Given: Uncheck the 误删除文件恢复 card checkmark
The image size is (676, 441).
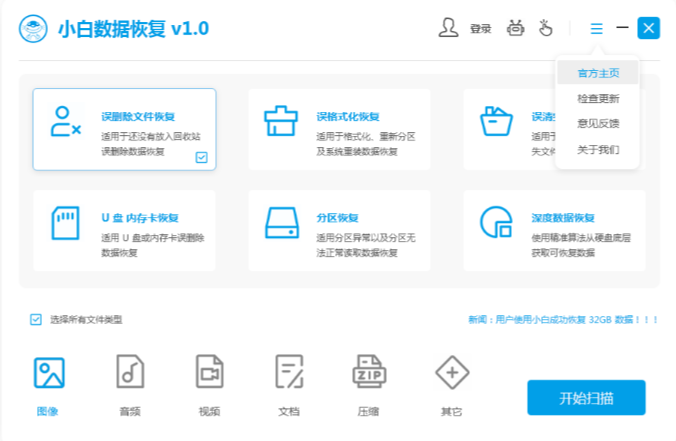Looking at the screenshot, I should [201, 157].
